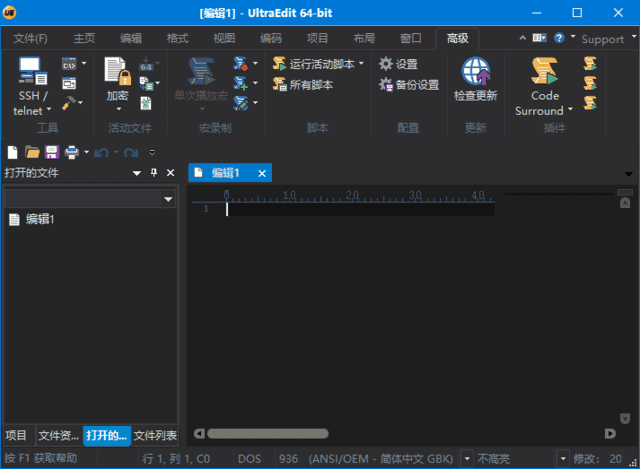The height and width of the screenshot is (469, 640).
Task: Click the open folder icon in quick toolbar
Action: pyautogui.click(x=32, y=152)
